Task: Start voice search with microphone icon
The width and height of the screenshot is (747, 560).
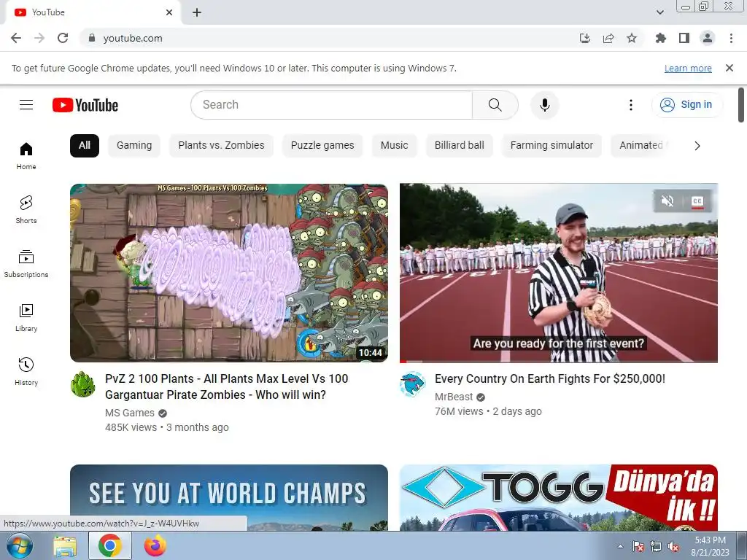Action: 544,105
